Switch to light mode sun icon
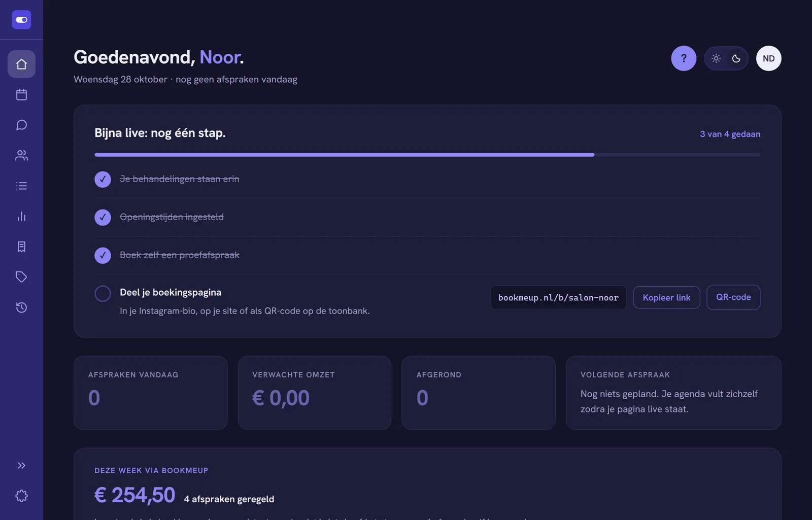This screenshot has width=812, height=520. pyautogui.click(x=716, y=58)
